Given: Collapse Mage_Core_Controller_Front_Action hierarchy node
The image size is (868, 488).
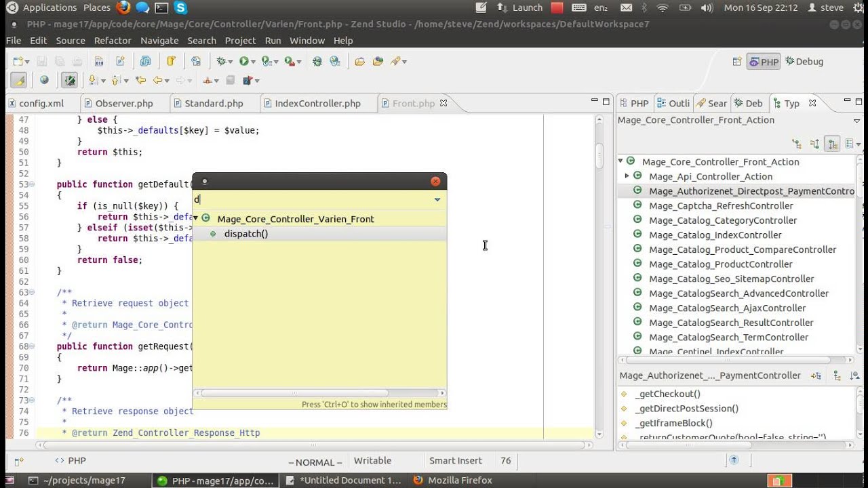Looking at the screenshot, I should tap(620, 161).
